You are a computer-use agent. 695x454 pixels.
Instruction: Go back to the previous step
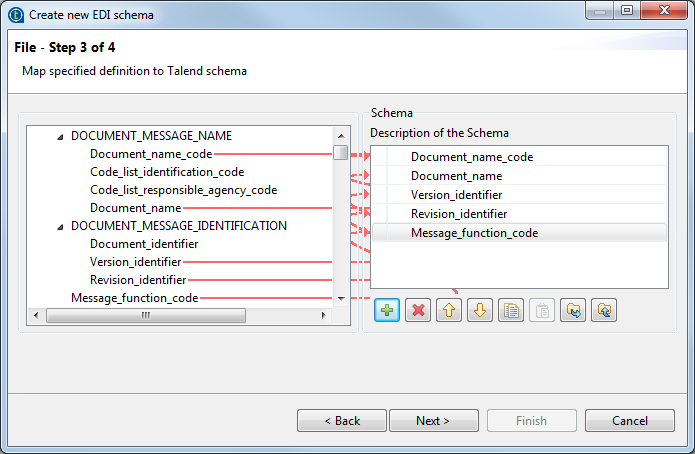tap(342, 421)
